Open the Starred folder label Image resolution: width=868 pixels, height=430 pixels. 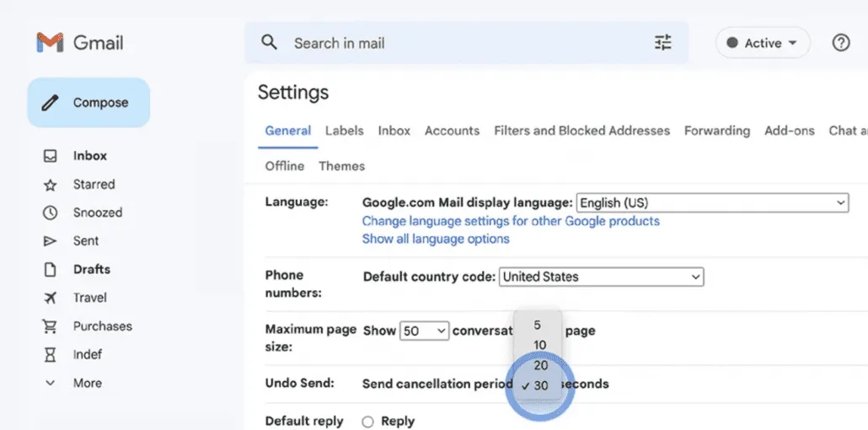click(94, 185)
